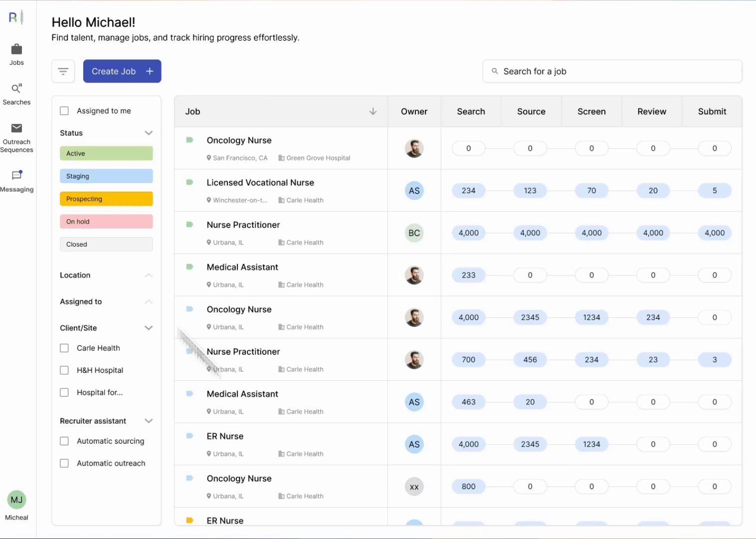Viewport: 756px width, 539px height.
Task: Sort jobs using the Job column arrow
Action: [373, 111]
